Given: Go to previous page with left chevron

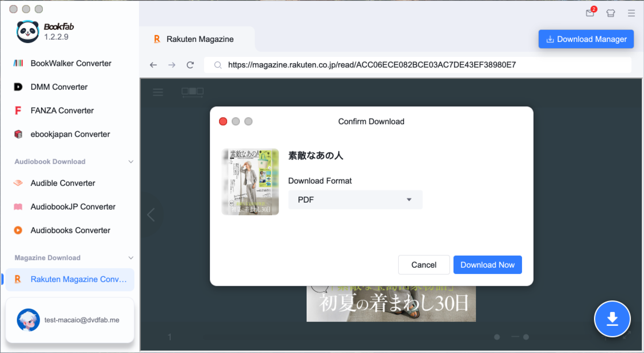Looking at the screenshot, I should tap(151, 215).
